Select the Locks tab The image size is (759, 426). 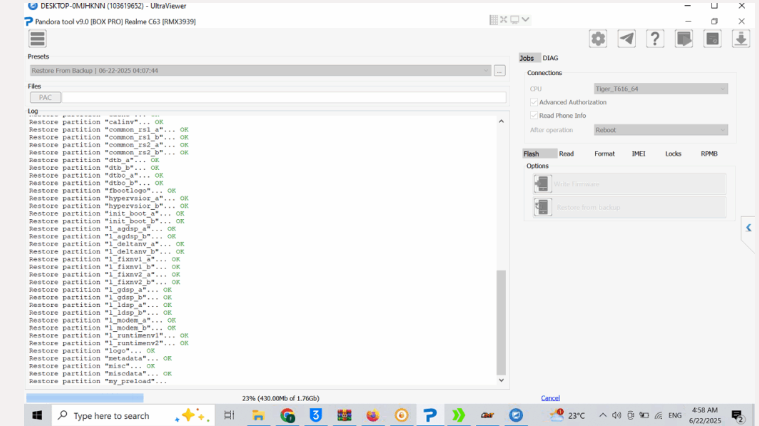click(673, 153)
